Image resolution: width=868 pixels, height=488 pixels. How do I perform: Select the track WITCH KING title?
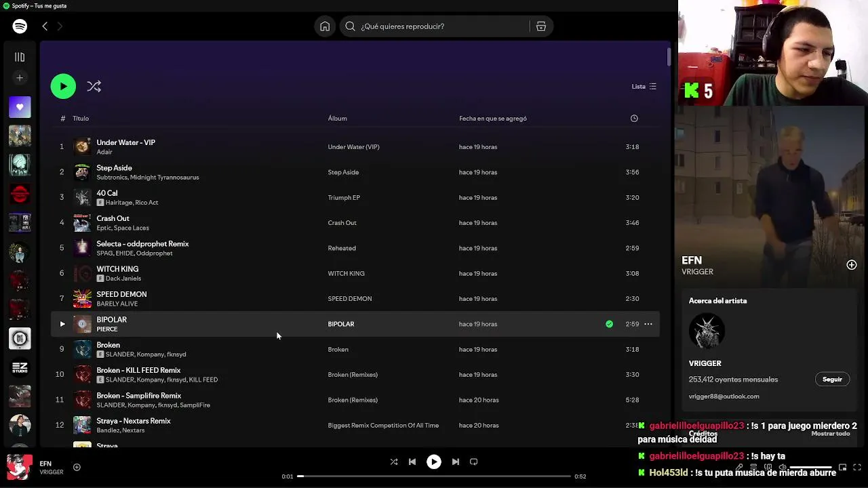point(117,269)
